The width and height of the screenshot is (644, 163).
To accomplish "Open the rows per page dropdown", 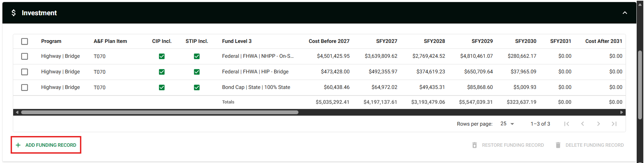I will 507,124.
